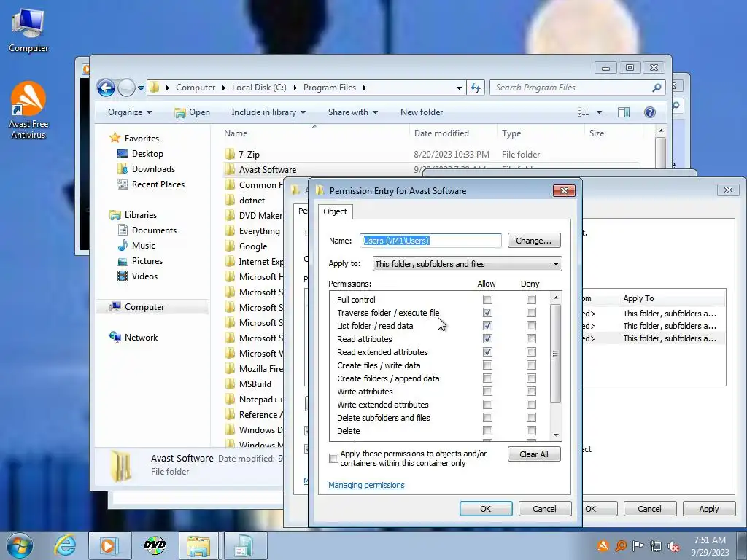Image resolution: width=747 pixels, height=560 pixels.
Task: Select the 7-Zip folder icon
Action: click(x=230, y=154)
